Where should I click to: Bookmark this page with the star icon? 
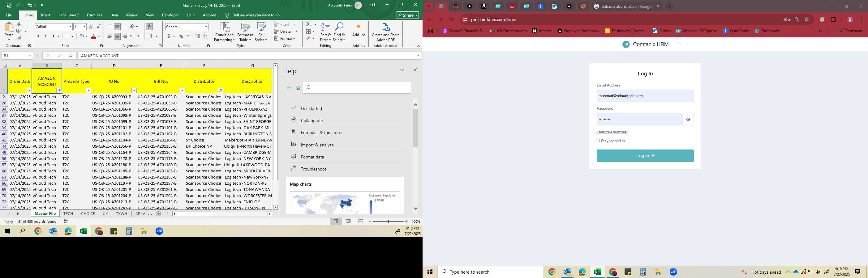click(x=807, y=19)
